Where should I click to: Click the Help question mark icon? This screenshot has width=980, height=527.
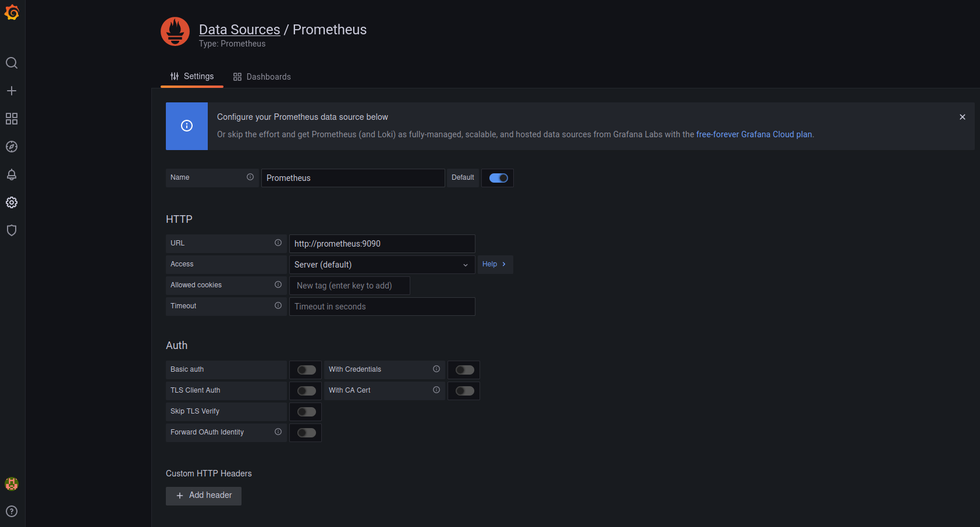click(x=12, y=511)
